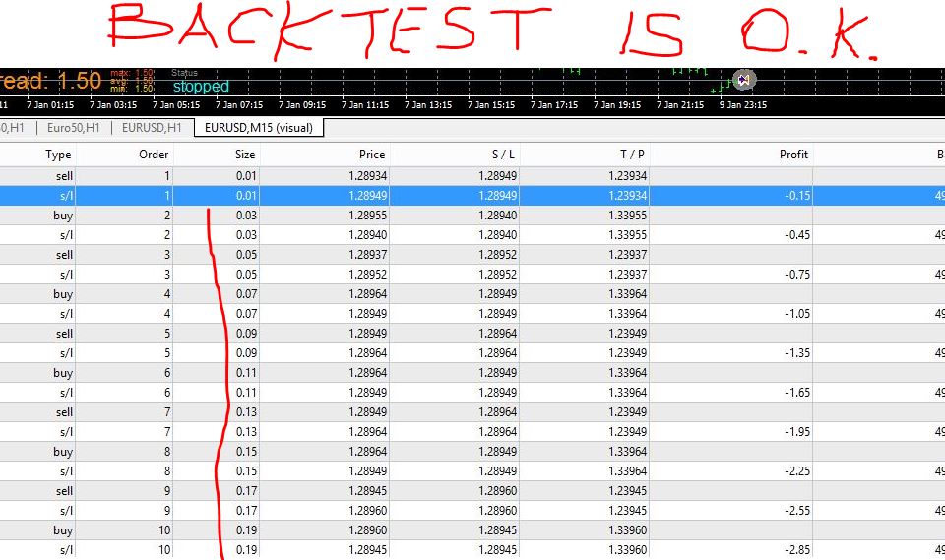This screenshot has height=560, width=945.
Task: Select the size cell 0.11 in buy row
Action: coord(246,373)
